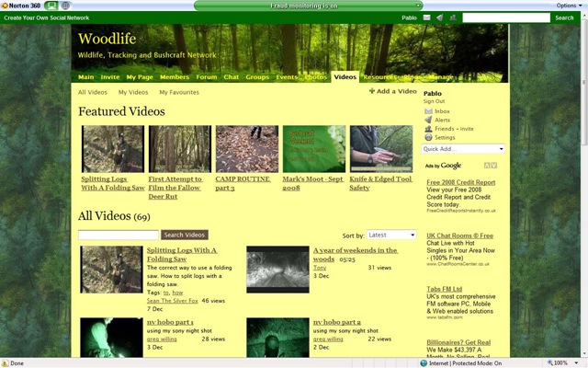Click the Tony author link

pos(320,268)
